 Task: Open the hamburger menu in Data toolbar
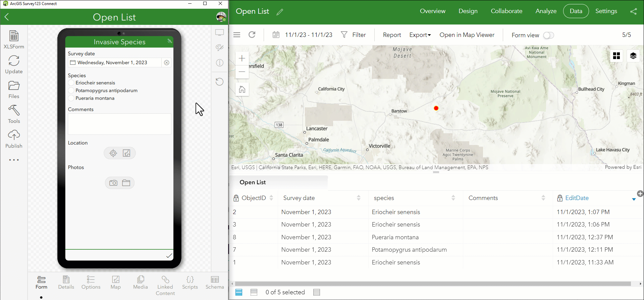pyautogui.click(x=237, y=35)
